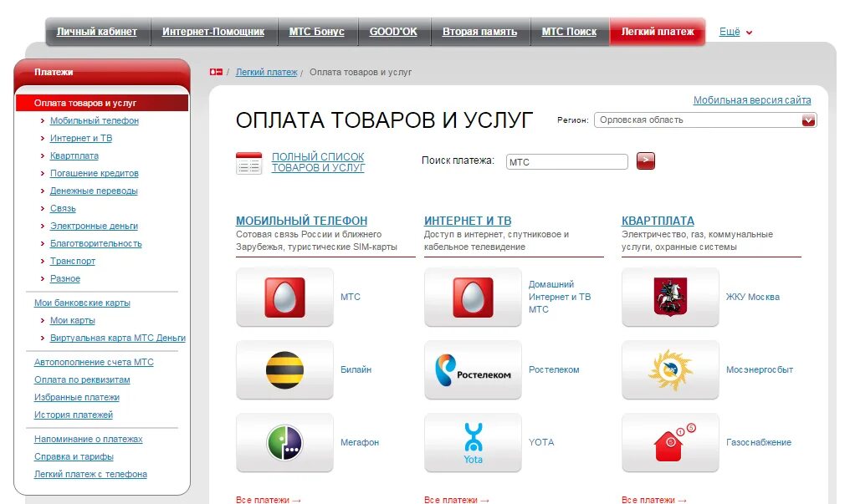
Task: Open Виртуальная карта МТС Деньги link
Action: [118, 338]
